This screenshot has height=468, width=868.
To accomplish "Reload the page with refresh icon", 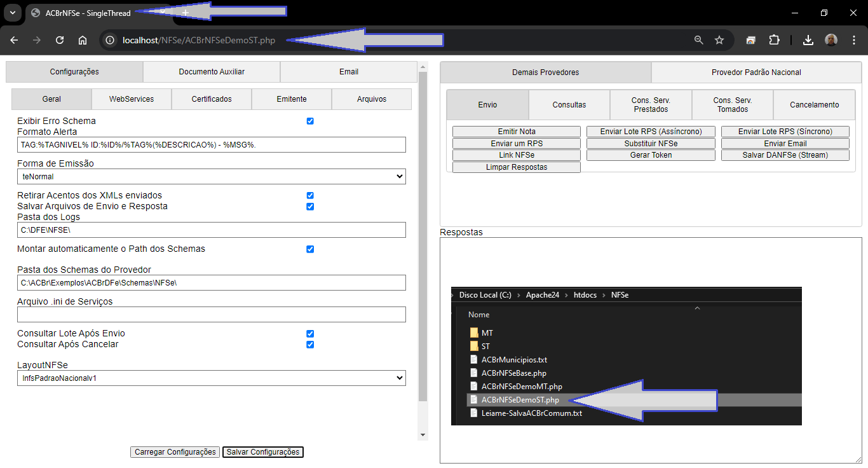I will click(60, 40).
